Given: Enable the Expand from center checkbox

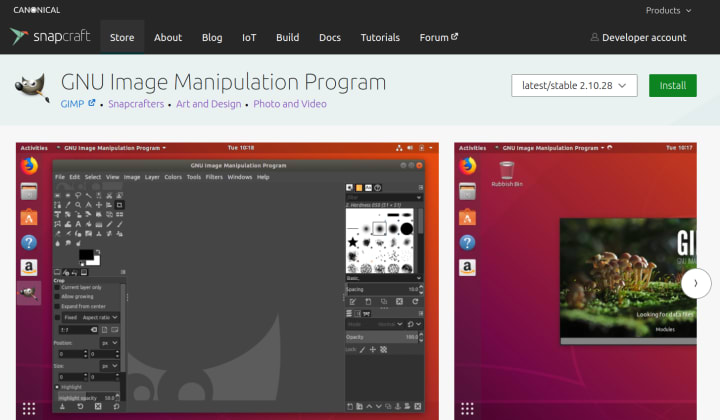Looking at the screenshot, I should coord(57,306).
